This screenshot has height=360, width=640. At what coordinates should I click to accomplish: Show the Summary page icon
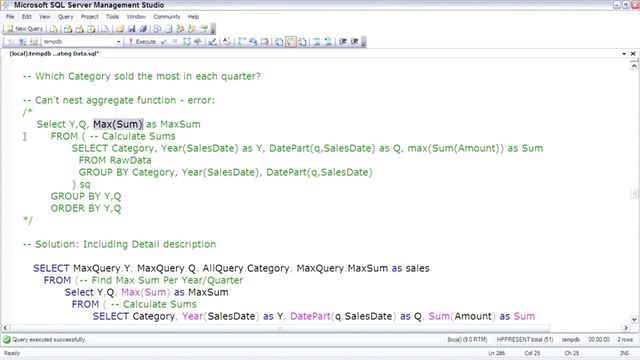tap(169, 29)
